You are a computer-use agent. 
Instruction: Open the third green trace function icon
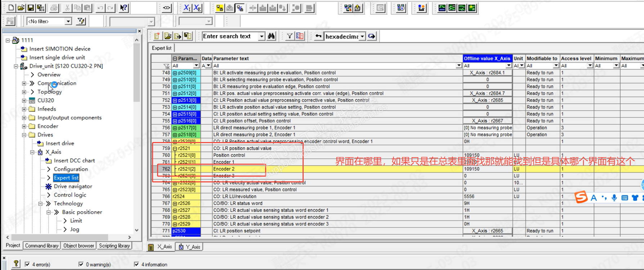click(462, 8)
